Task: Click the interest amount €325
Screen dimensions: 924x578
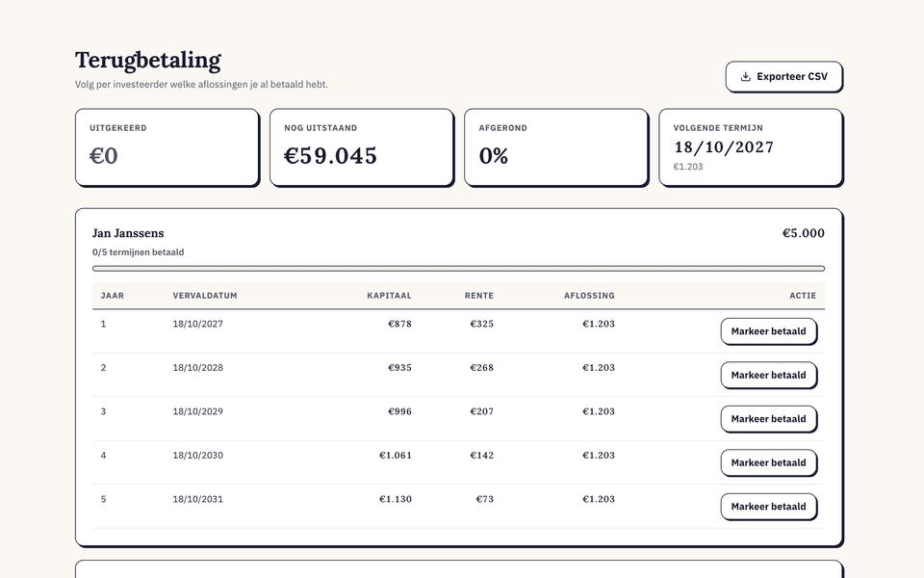Action: point(482,324)
